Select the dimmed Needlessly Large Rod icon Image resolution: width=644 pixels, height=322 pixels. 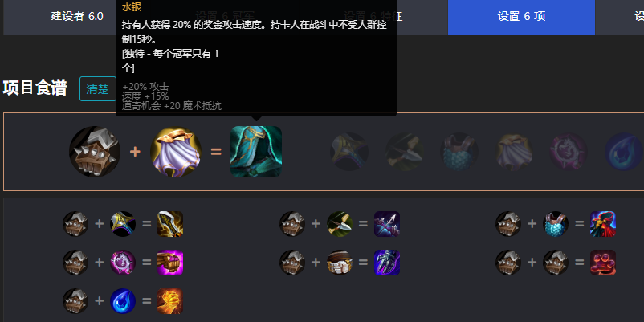click(569, 152)
